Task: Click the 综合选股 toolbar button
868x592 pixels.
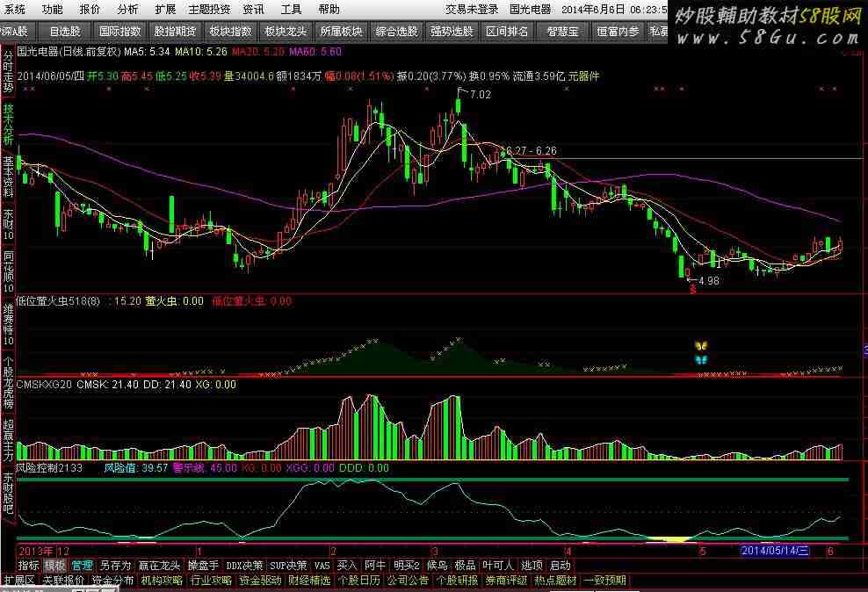Action: click(395, 31)
